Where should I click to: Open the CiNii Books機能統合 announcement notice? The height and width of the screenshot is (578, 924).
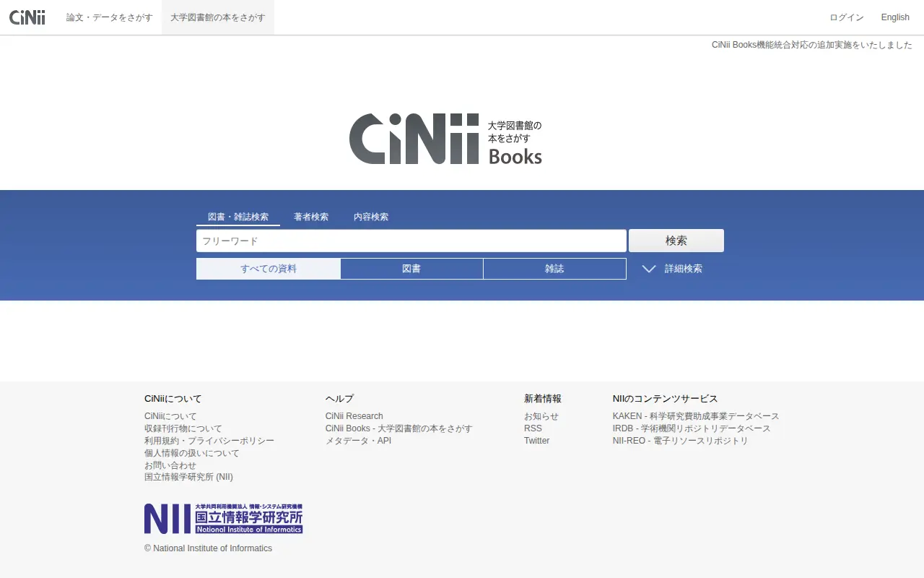812,45
